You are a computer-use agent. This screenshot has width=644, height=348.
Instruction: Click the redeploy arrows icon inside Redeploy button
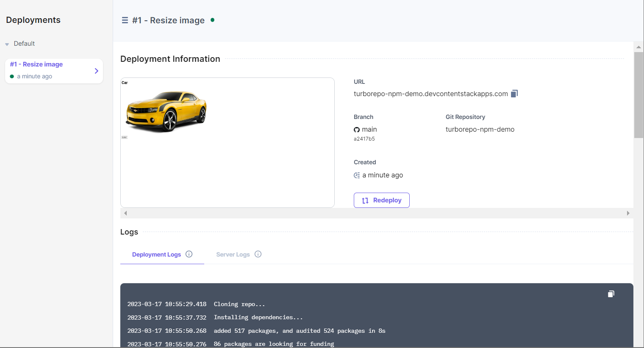pyautogui.click(x=365, y=200)
